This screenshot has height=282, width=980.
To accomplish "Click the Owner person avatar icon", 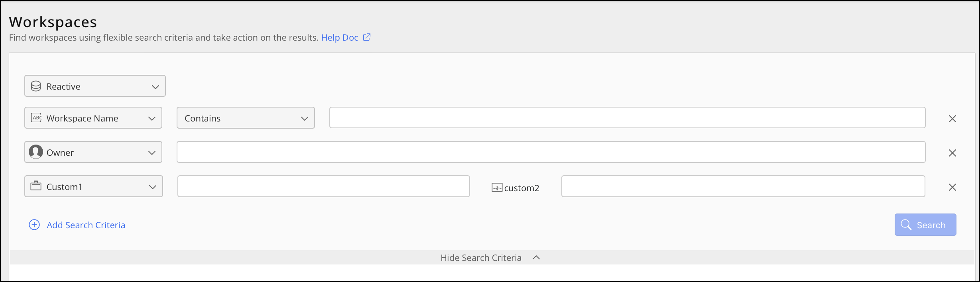I will click(x=36, y=152).
